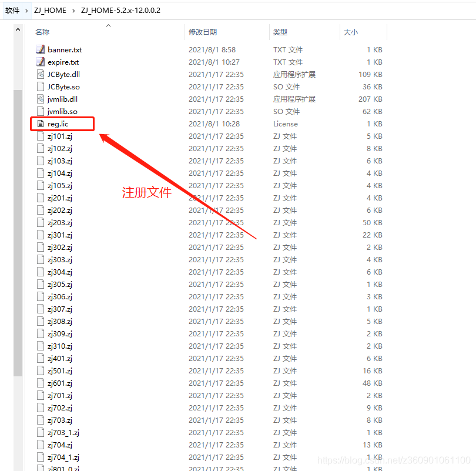Click the zj102.zj file icon
The image size is (476, 471).
pyautogui.click(x=41, y=148)
